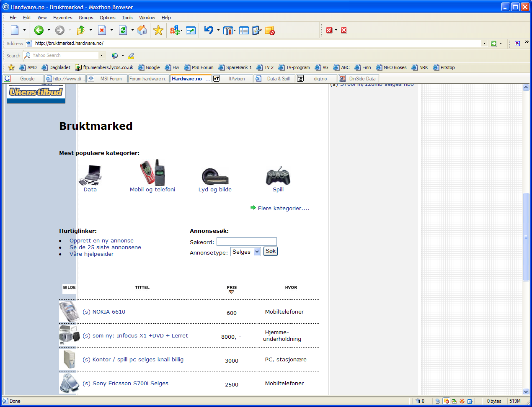Open the SpareBank 1 bookmark

(x=235, y=67)
